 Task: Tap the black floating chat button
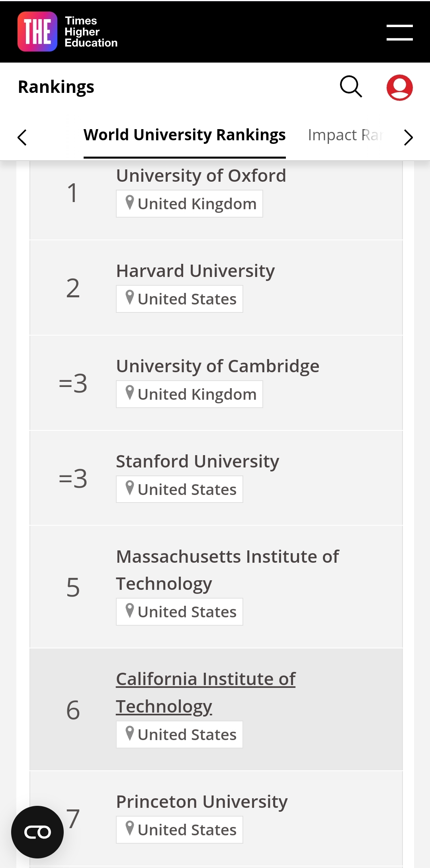pyautogui.click(x=37, y=832)
